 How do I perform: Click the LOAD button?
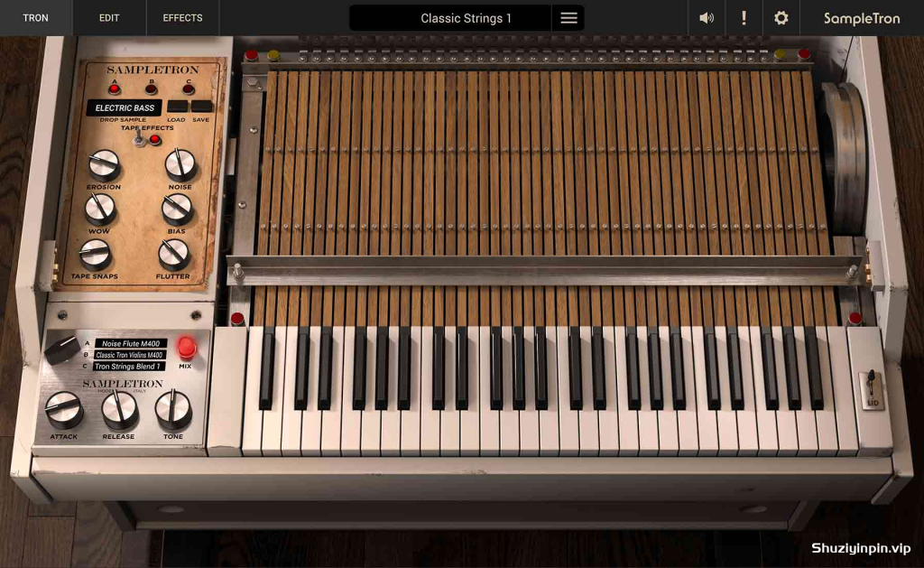pyautogui.click(x=178, y=107)
